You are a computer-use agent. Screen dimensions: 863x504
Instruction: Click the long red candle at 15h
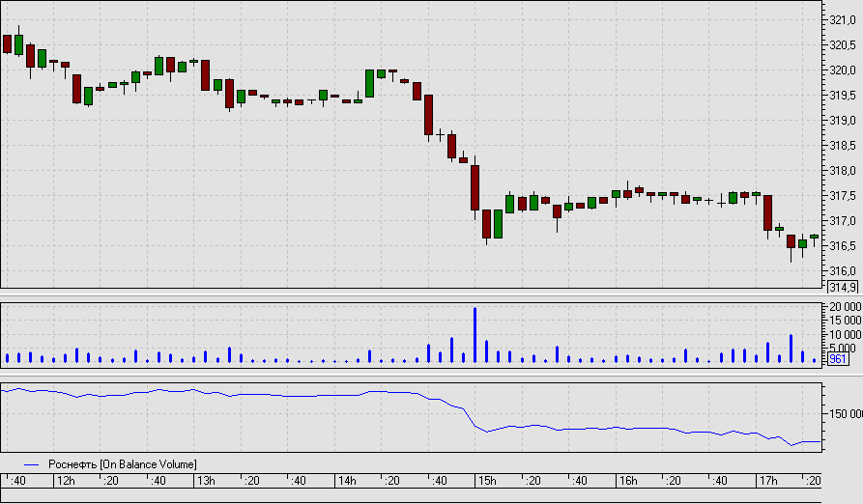coord(475,187)
